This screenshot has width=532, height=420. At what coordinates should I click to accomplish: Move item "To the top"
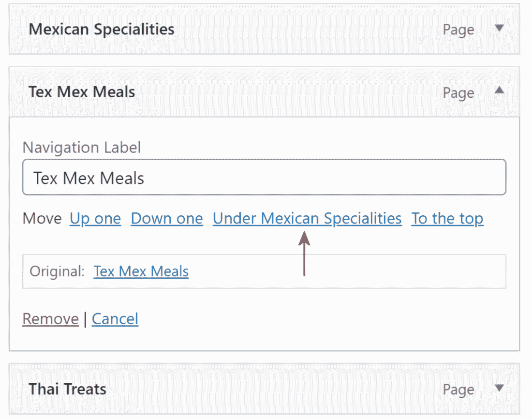(x=447, y=219)
